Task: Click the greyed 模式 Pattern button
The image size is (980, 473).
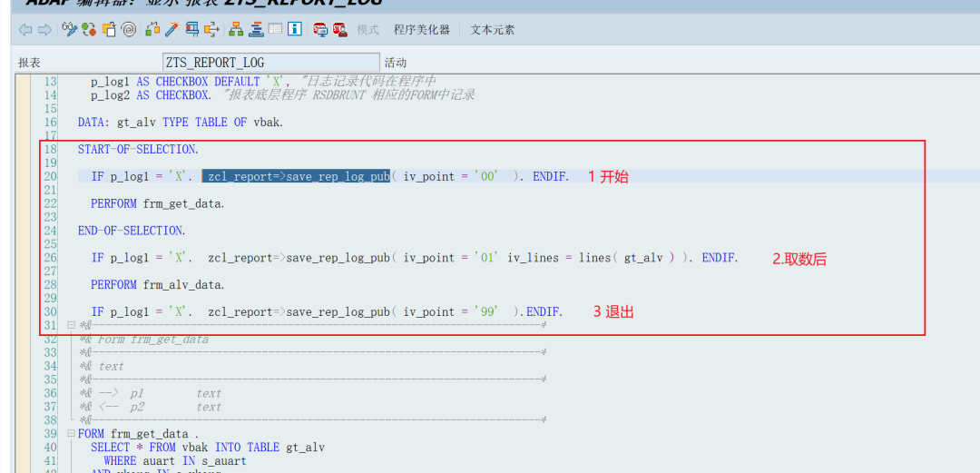Action: click(x=368, y=29)
